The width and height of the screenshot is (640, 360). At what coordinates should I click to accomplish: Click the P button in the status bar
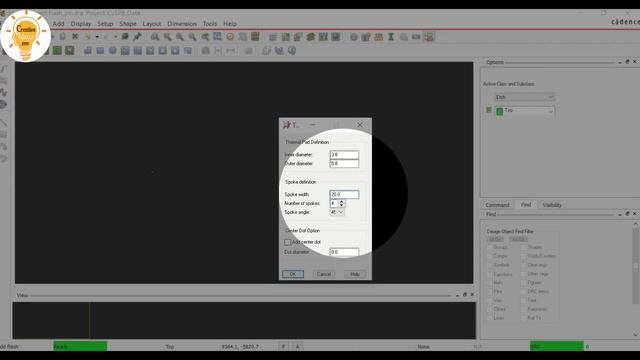click(284, 347)
